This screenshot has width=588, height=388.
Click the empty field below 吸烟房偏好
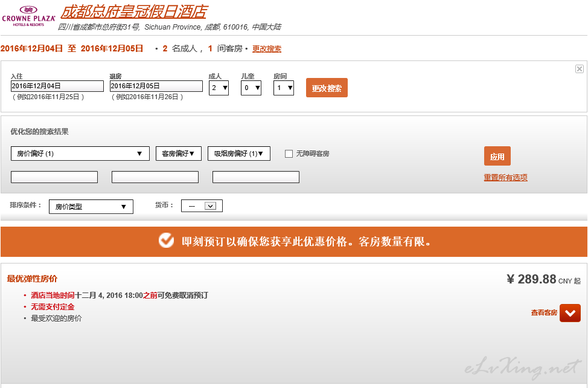click(x=256, y=177)
